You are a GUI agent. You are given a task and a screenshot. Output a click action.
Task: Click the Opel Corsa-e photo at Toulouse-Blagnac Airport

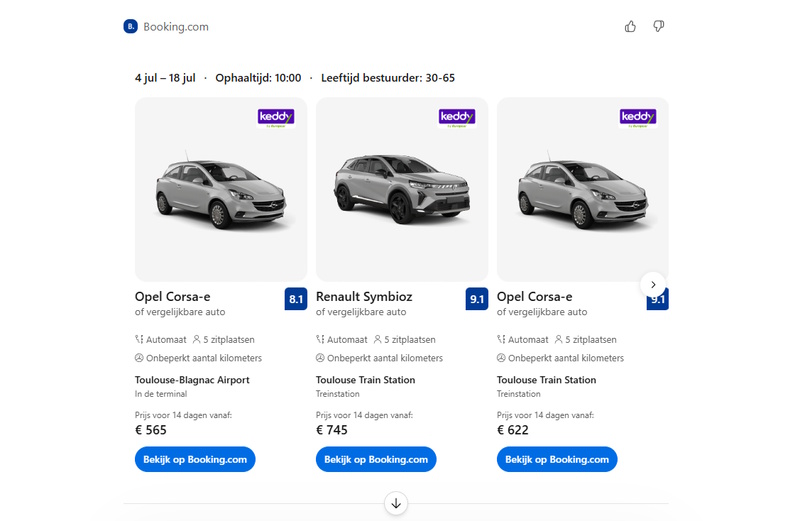point(221,190)
